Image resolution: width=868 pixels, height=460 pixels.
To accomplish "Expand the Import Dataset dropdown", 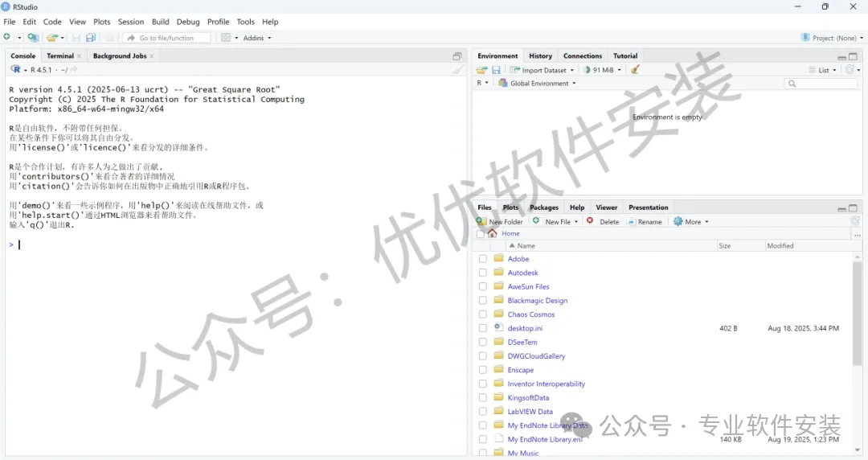I will (542, 70).
